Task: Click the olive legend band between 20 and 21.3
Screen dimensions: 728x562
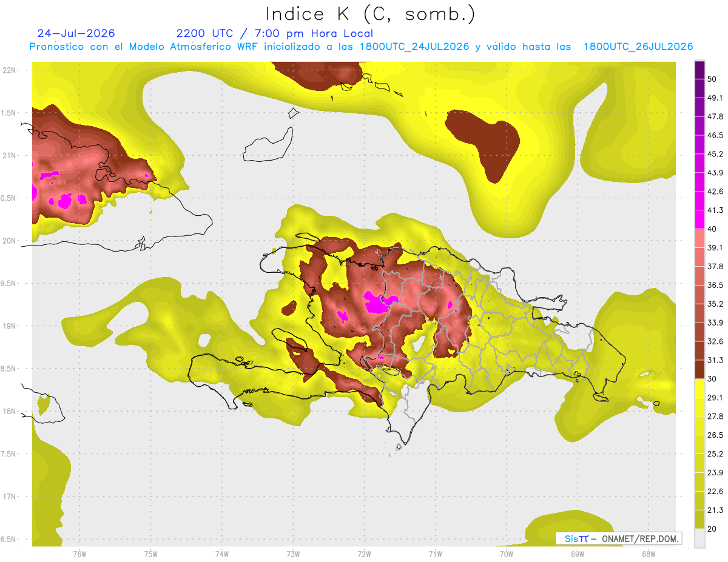Action: [699, 519]
